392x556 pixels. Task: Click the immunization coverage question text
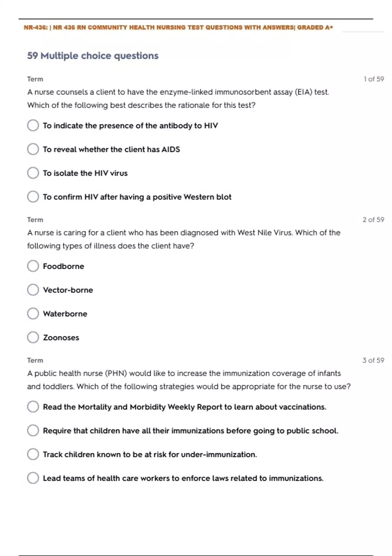(188, 380)
